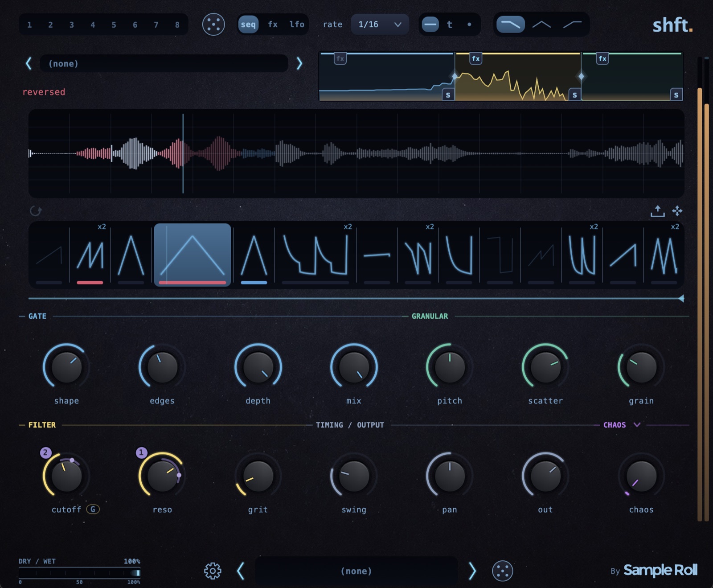Screen dimensions: 713x588
Task: Click the chaos knob
Action: [641, 476]
